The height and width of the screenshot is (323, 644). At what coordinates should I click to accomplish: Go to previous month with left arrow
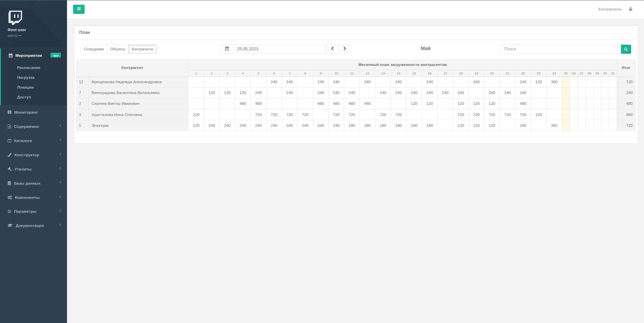tap(332, 49)
